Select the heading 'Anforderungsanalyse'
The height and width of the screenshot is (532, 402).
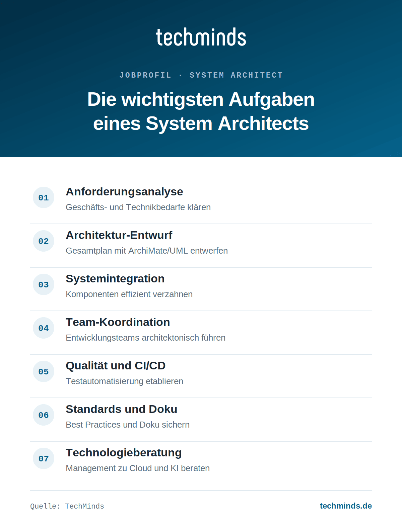(124, 192)
